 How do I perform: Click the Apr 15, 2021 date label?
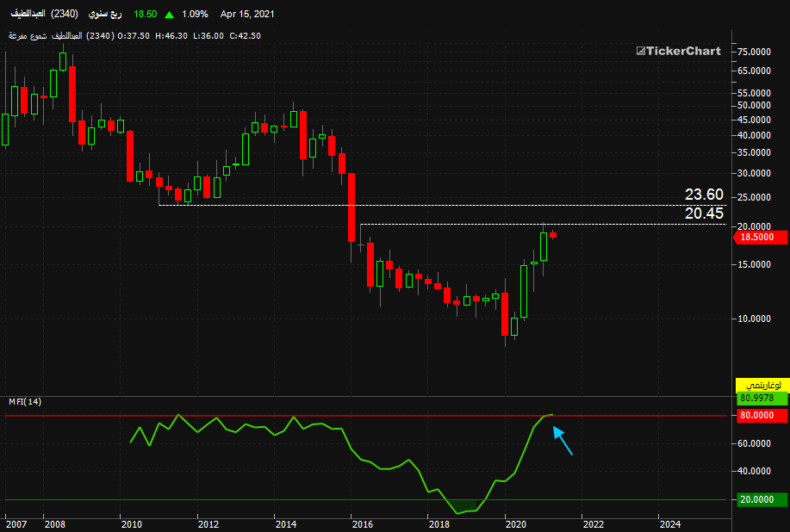tap(247, 14)
